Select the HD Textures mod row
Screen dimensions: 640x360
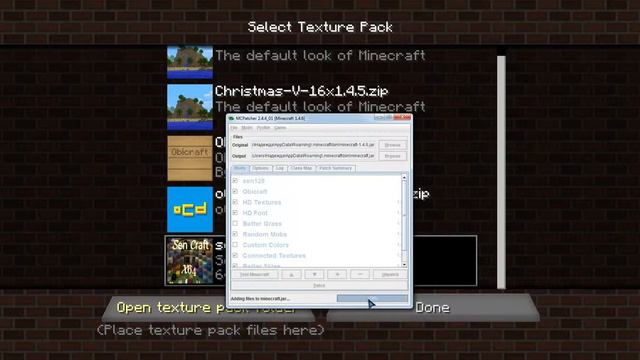(x=316, y=202)
